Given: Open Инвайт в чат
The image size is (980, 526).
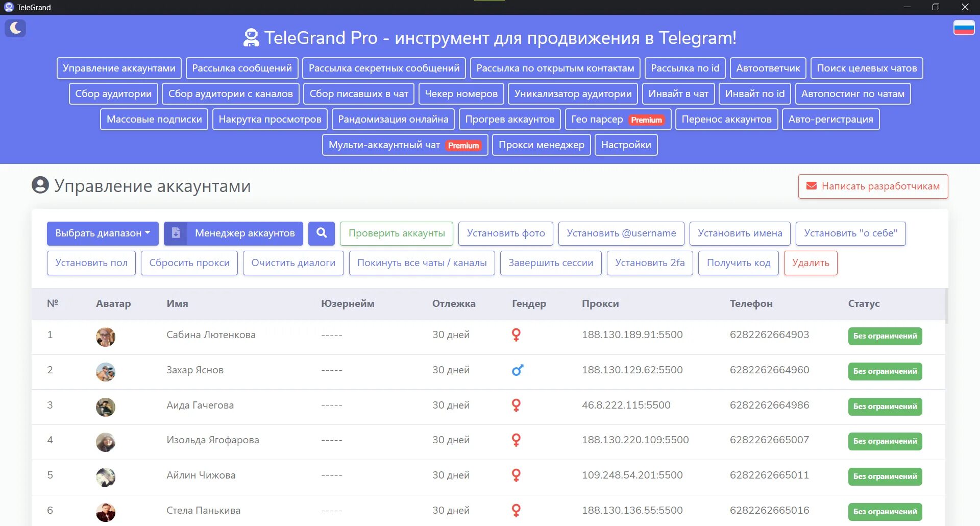Looking at the screenshot, I should (678, 94).
